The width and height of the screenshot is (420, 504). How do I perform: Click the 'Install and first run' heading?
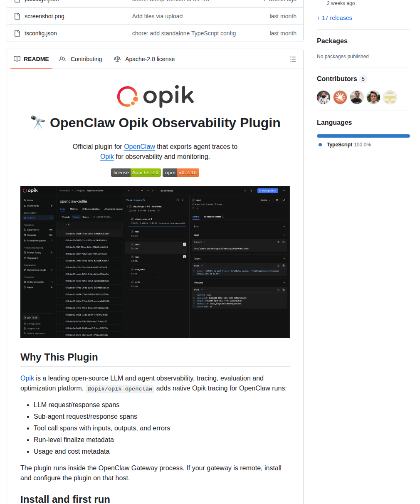[x=65, y=499]
